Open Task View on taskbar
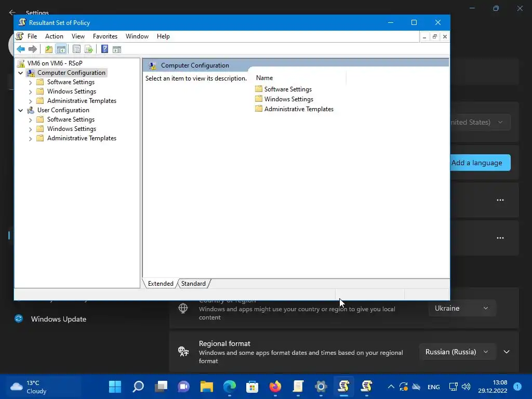Image resolution: width=532 pixels, height=399 pixels. click(x=161, y=387)
